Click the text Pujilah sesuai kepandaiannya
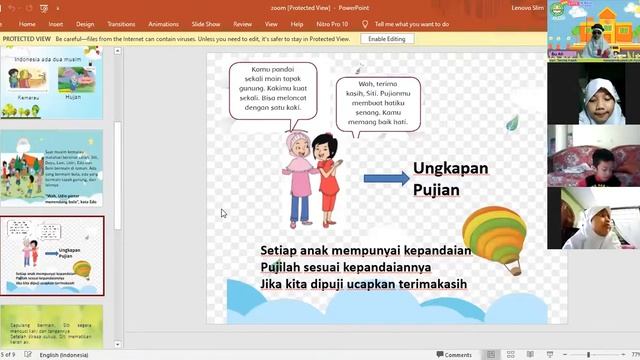 click(346, 267)
